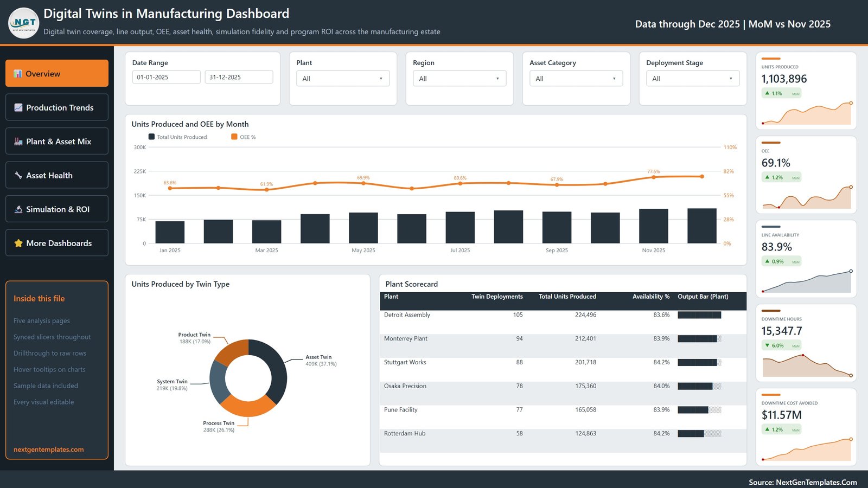This screenshot has height=488, width=868.
Task: Sort by Availability % column header
Action: point(651,297)
